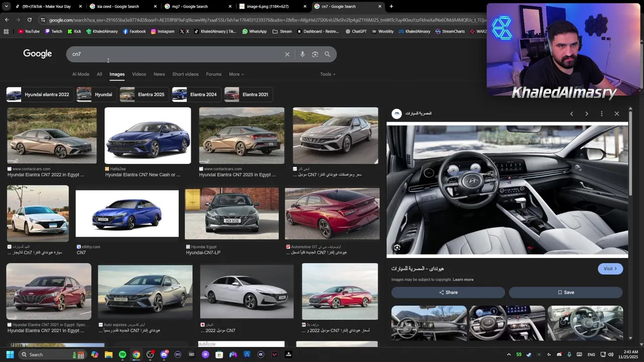This screenshot has height=362, width=644.
Task: Open the white Elantra thumbnail labeled 2022 CN7
Action: tap(247, 292)
